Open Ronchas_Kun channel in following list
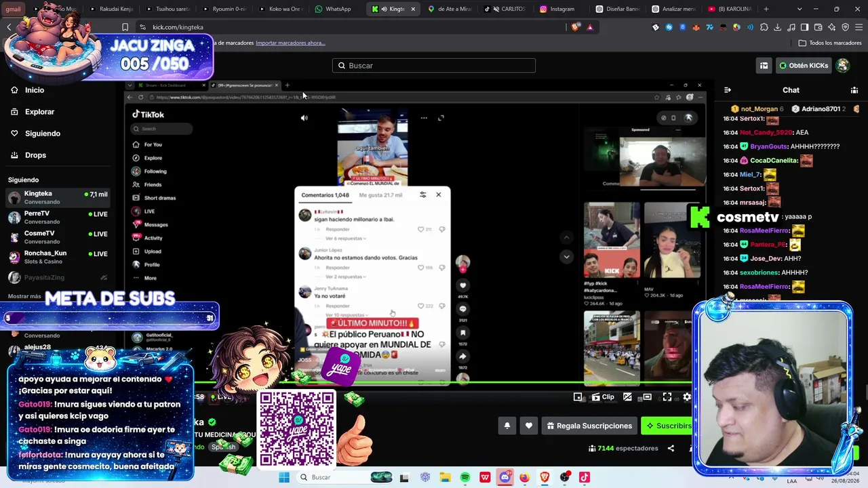Viewport: 868px width, 488px height. point(58,257)
